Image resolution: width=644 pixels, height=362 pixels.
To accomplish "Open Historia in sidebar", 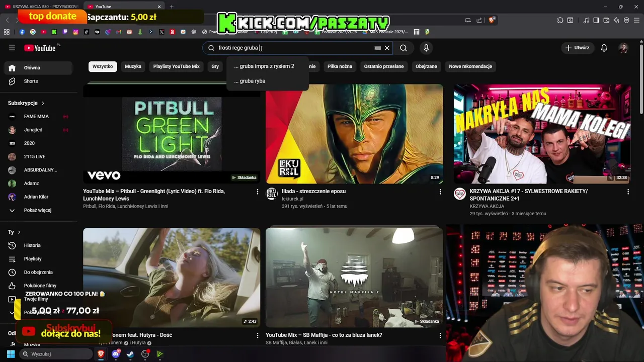I will pos(39,245).
